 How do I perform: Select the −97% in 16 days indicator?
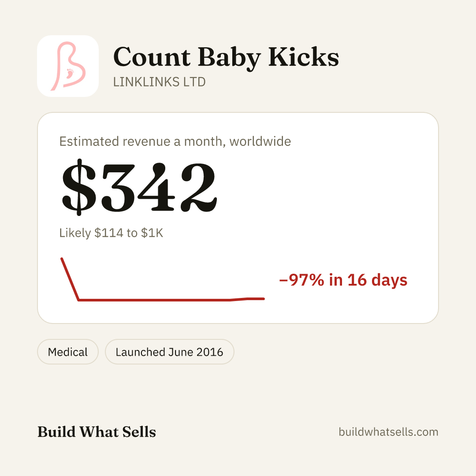point(343,280)
